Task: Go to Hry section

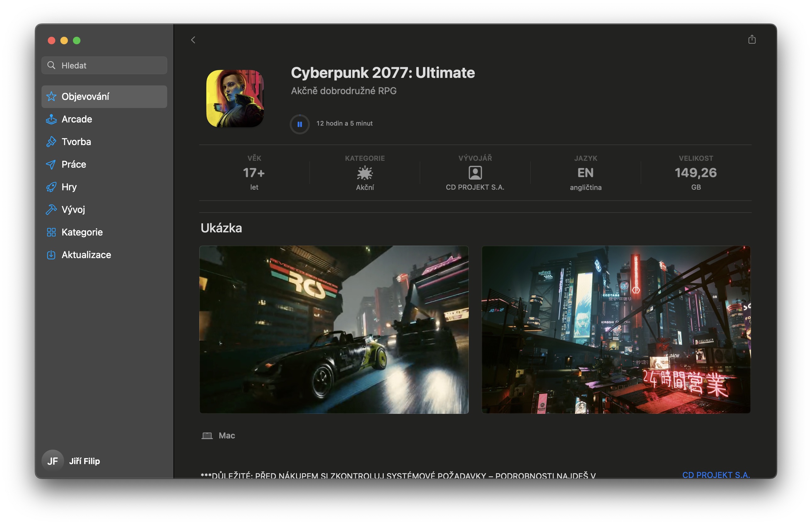Action: (69, 187)
